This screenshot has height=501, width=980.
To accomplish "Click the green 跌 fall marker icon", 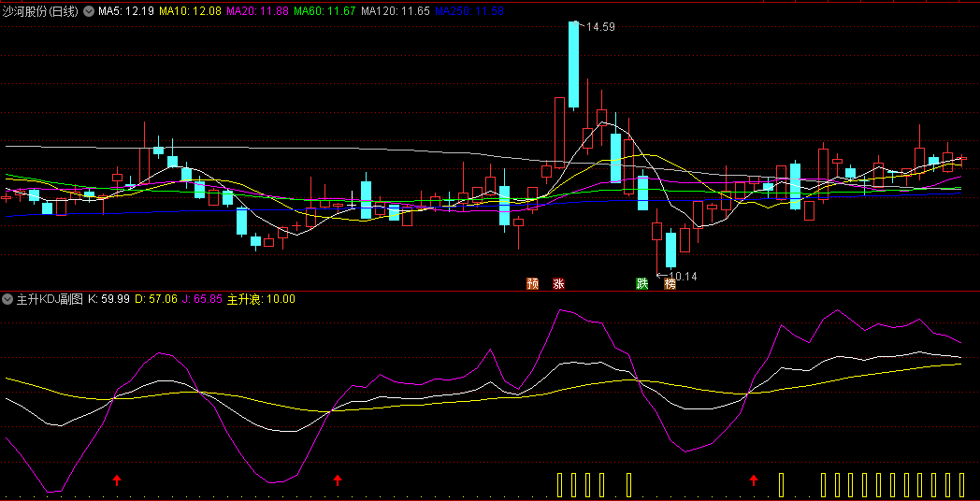I will [642, 283].
